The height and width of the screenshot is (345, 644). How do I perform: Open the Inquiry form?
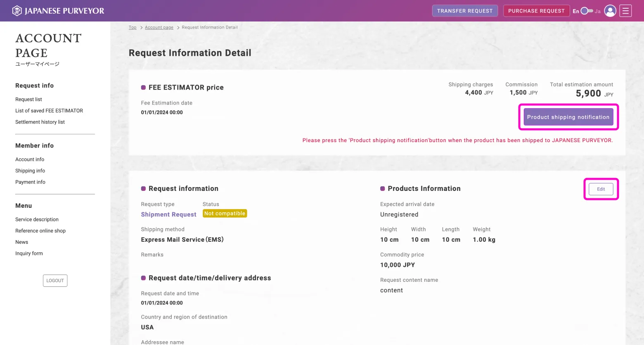pos(29,254)
